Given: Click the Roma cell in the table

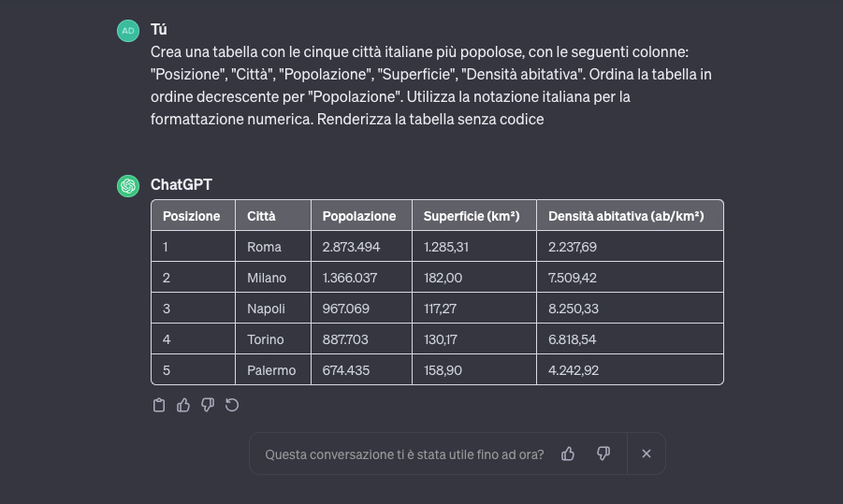Looking at the screenshot, I should coord(265,247).
